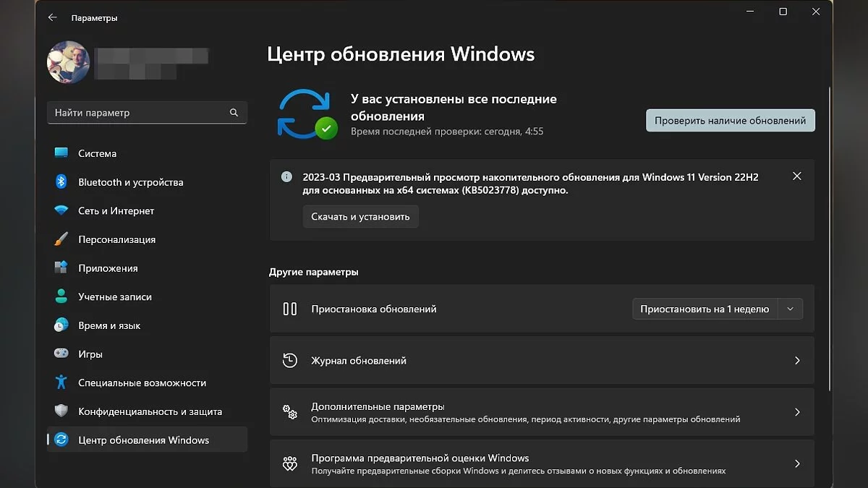This screenshot has width=868, height=488.
Task: Click the back arrow in the title bar
Action: point(52,17)
